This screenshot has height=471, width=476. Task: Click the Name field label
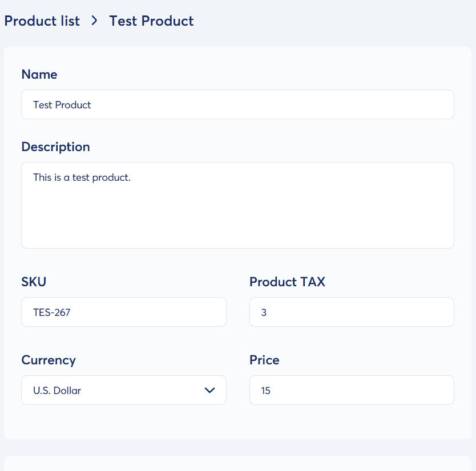[39, 75]
